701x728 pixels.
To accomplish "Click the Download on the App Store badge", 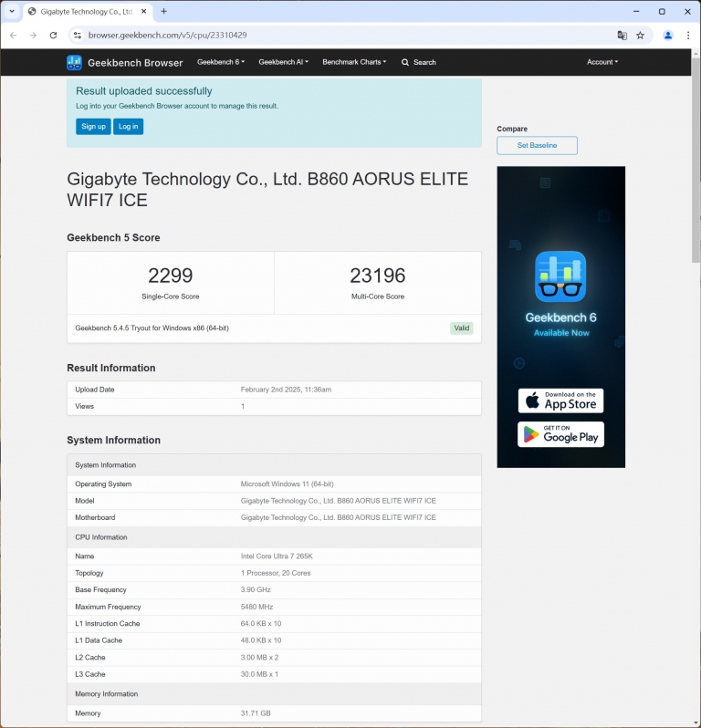I will pos(560,400).
